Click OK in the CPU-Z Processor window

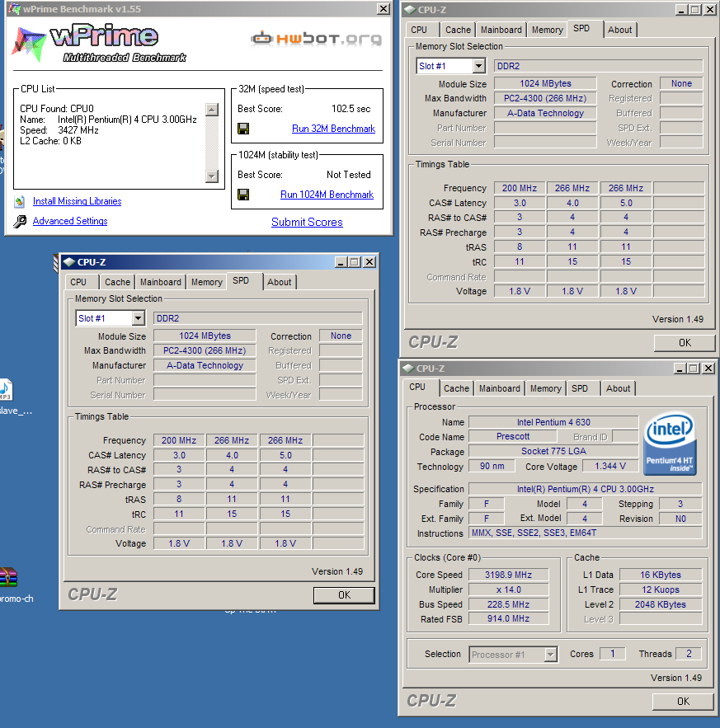(683, 701)
